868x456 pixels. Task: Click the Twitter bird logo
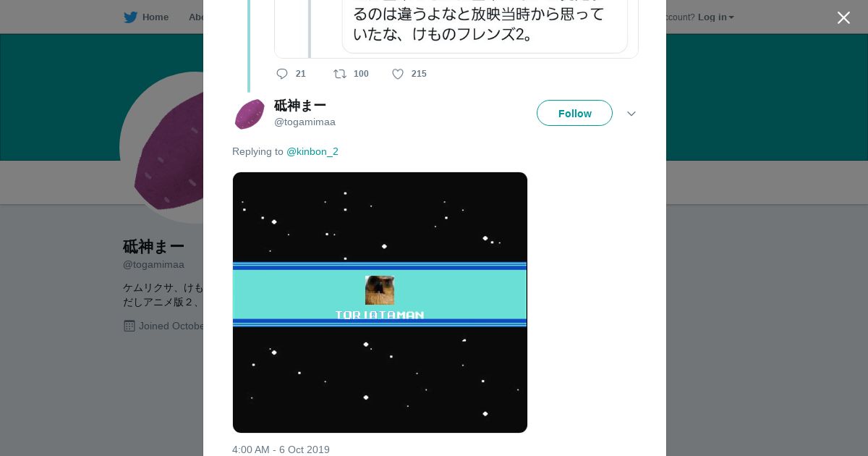coord(130,17)
